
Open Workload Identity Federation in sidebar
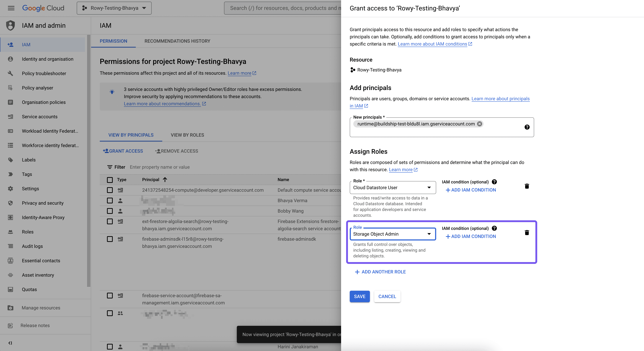[50, 131]
